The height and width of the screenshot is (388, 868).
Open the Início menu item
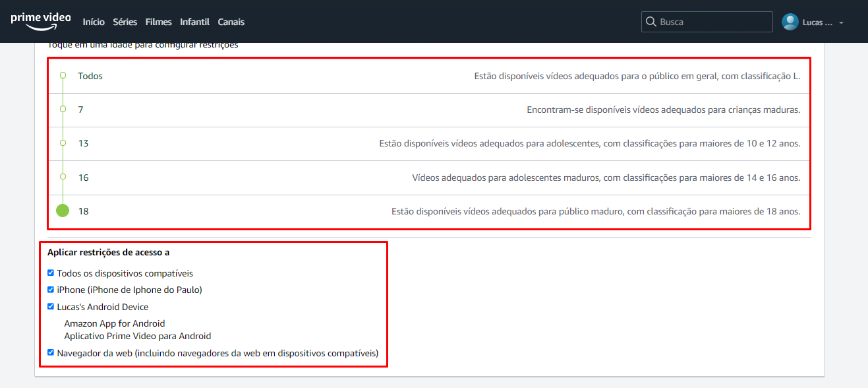94,22
